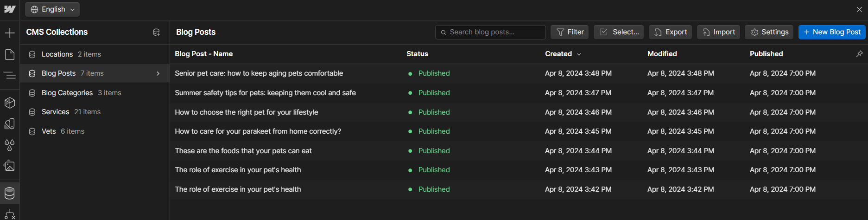Open the exercise post created 3:43 PM
This screenshot has height=220, width=868.
(x=238, y=170)
